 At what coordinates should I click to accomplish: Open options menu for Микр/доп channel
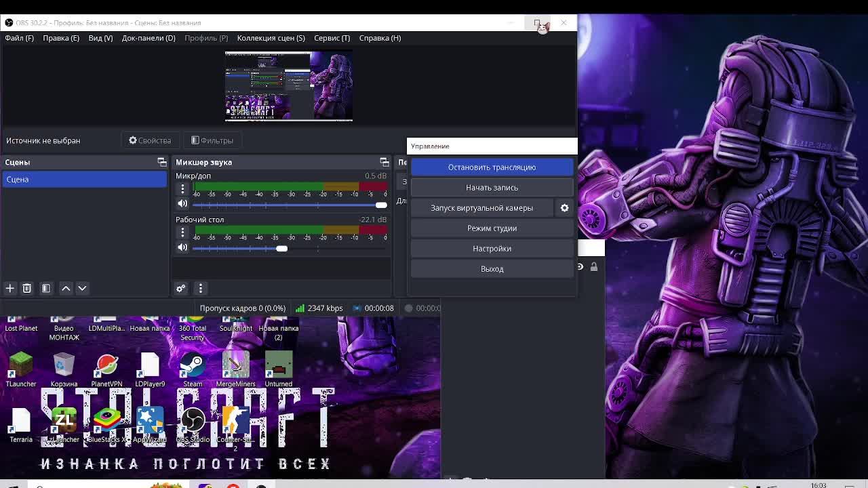point(182,188)
